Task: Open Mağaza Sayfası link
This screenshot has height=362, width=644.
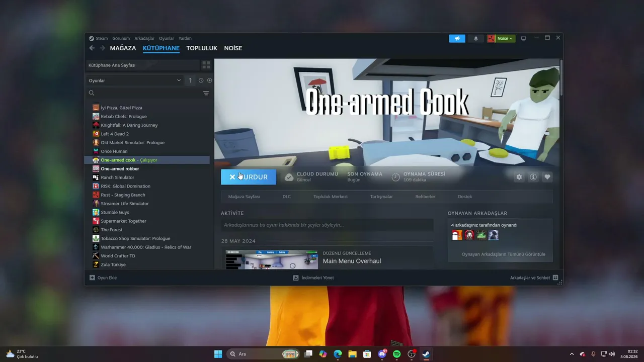Action: 244,197
